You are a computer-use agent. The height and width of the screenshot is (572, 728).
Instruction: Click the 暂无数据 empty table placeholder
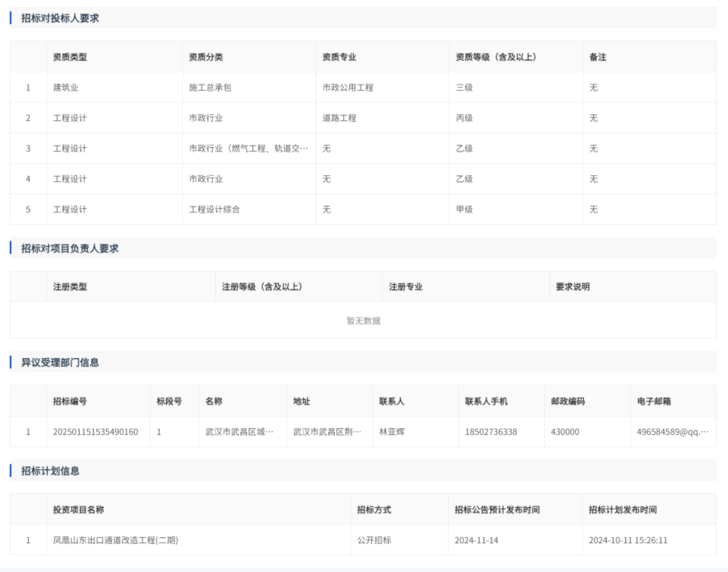363,321
